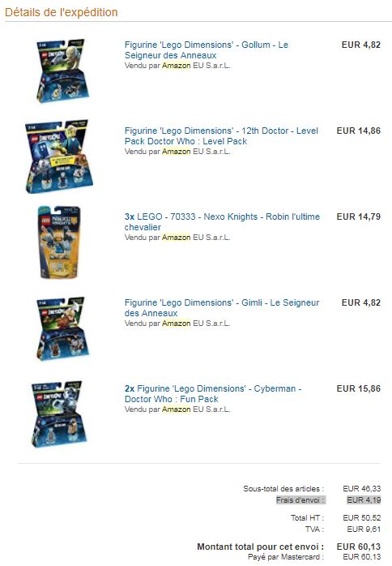The height and width of the screenshot is (566, 392).
Task: Click 'Sous-total des articles' amount EUR 46,33
Action: click(362, 488)
